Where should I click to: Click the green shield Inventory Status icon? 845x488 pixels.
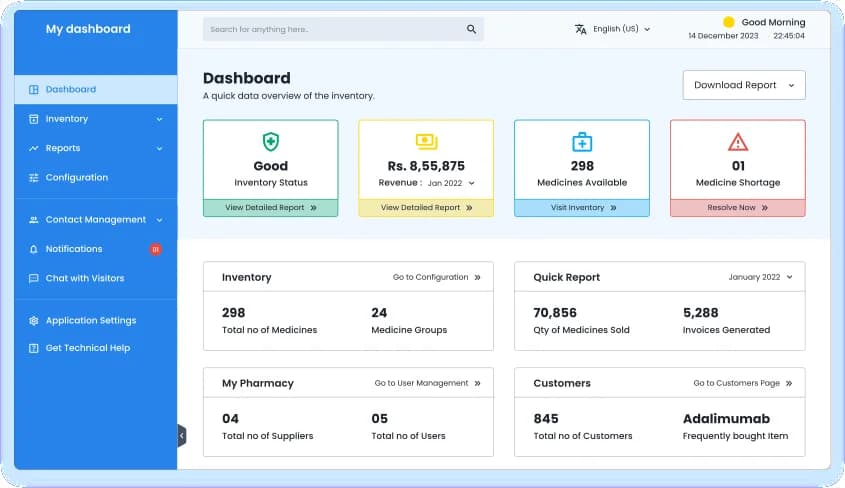270,141
